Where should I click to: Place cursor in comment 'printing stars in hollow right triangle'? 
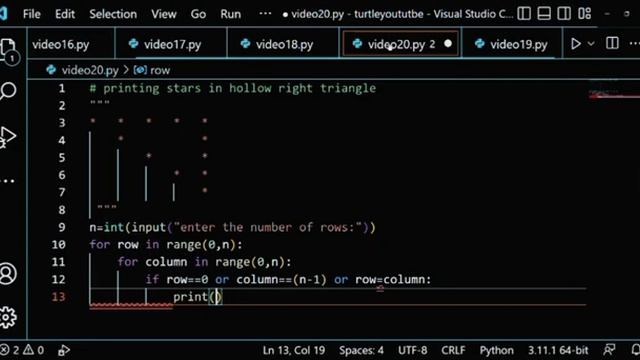239,88
